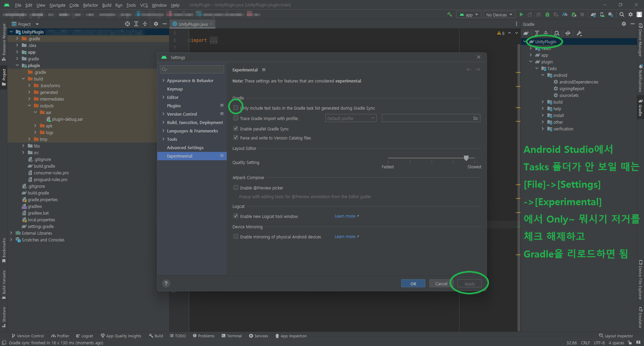
Task: Expand all in Project panel
Action: point(136,24)
